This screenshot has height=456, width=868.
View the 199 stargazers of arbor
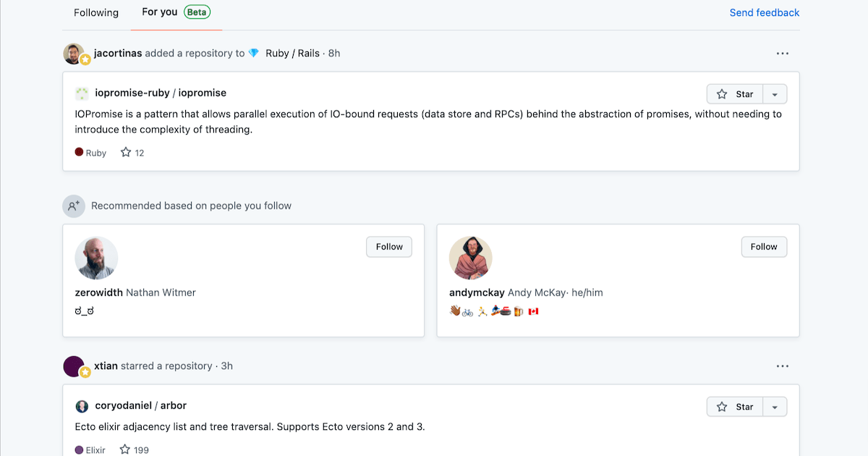coord(134,449)
